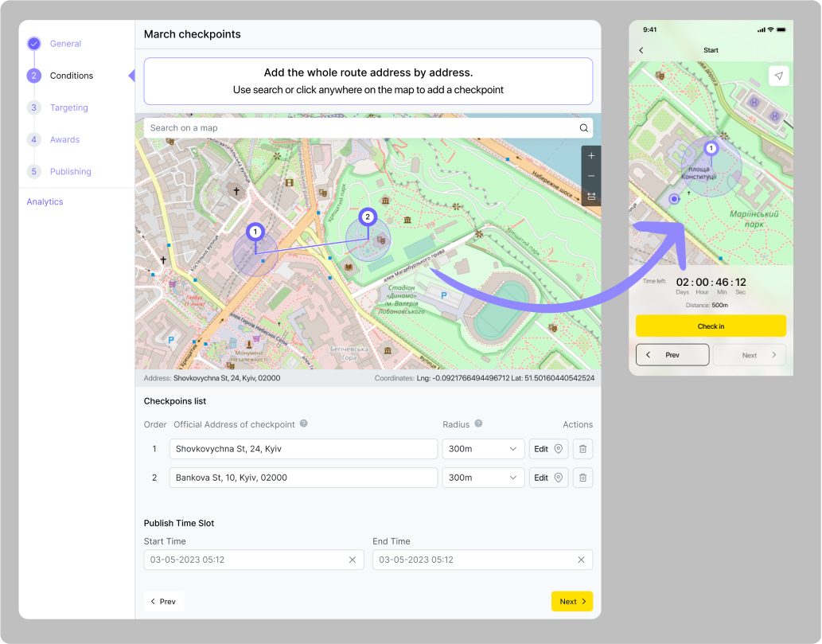Tap the location arrow on phone map
The width and height of the screenshot is (822, 644).
tap(778, 76)
